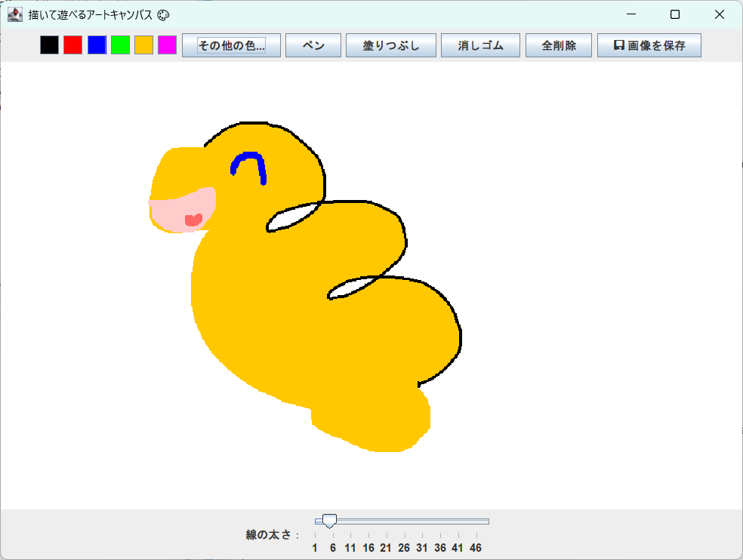Viewport: 743px width, 560px height.
Task: Click the 画像を保存 save button
Action: [649, 45]
